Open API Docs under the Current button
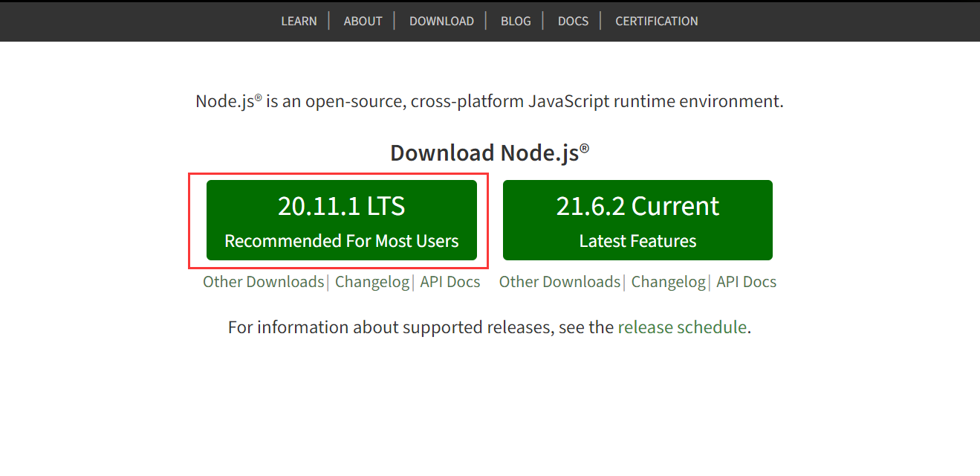Viewport: 980px width, 476px height. (x=747, y=282)
